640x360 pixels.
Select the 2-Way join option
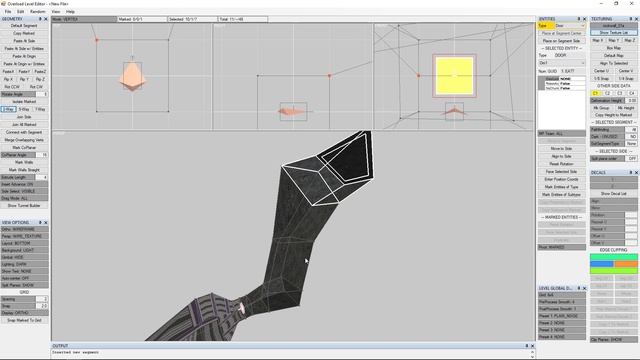[8, 109]
